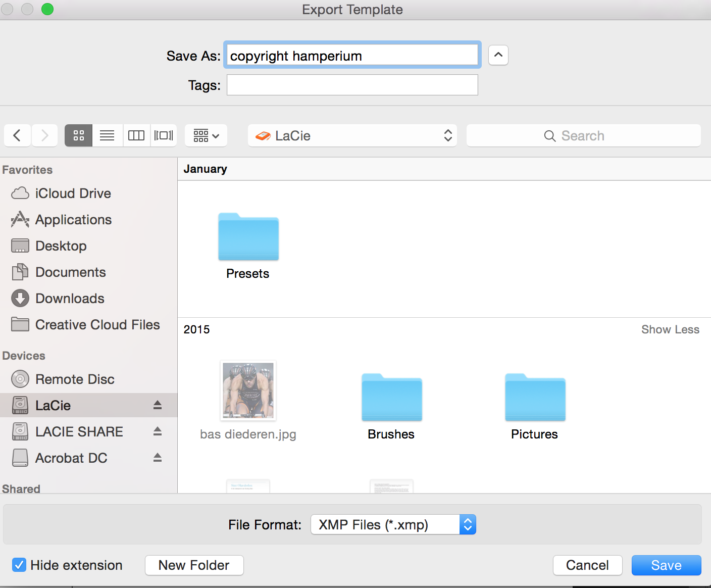Open iCloud Drive from the sidebar

click(x=73, y=193)
